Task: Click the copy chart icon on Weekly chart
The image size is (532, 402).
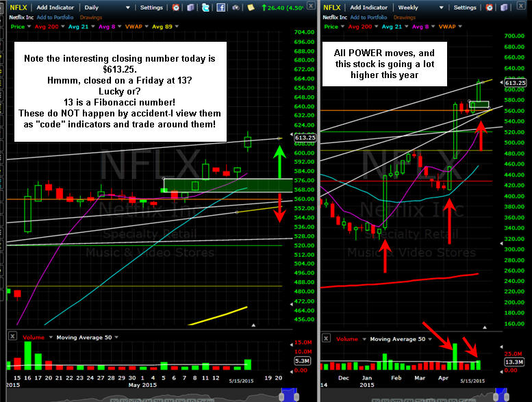Action: [504, 7]
